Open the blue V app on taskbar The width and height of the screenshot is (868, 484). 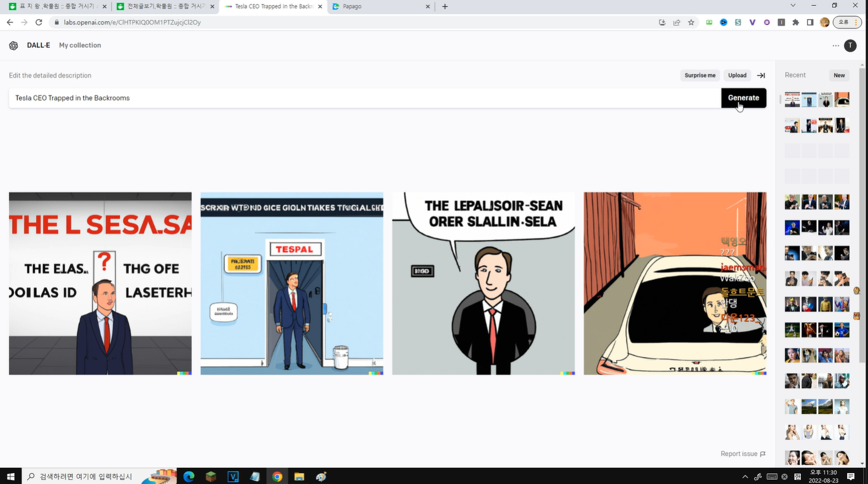(x=233, y=476)
